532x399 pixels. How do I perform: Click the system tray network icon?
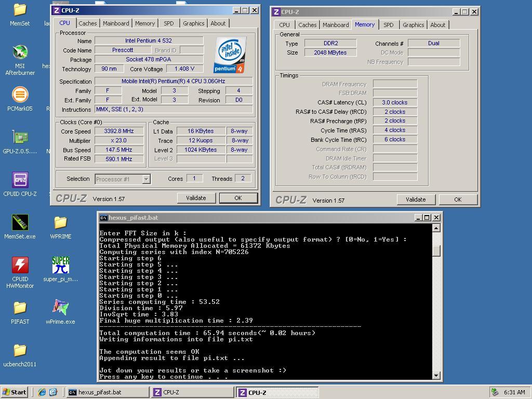[495, 392]
